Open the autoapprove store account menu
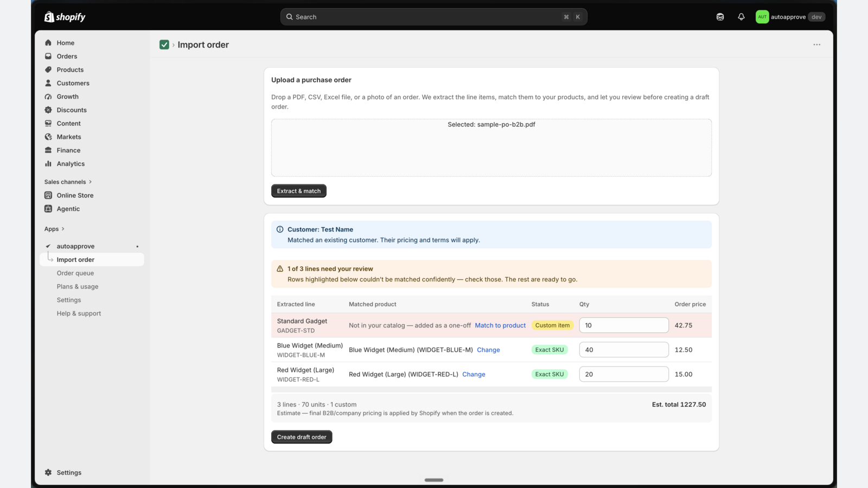 click(x=790, y=17)
